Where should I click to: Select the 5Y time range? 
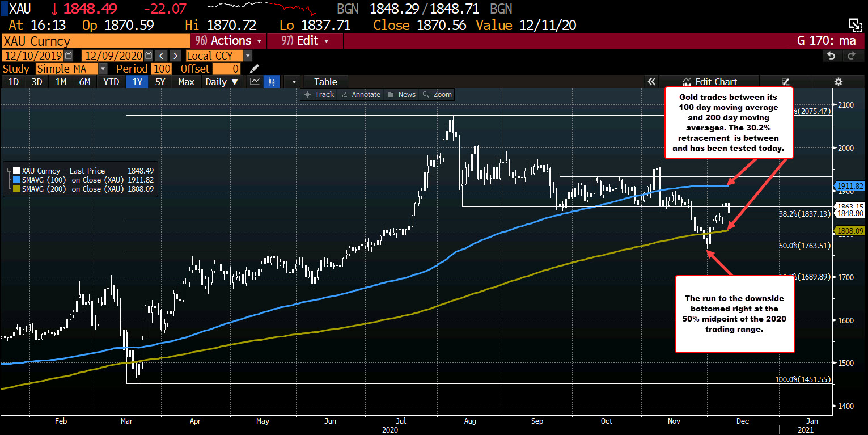pos(160,82)
